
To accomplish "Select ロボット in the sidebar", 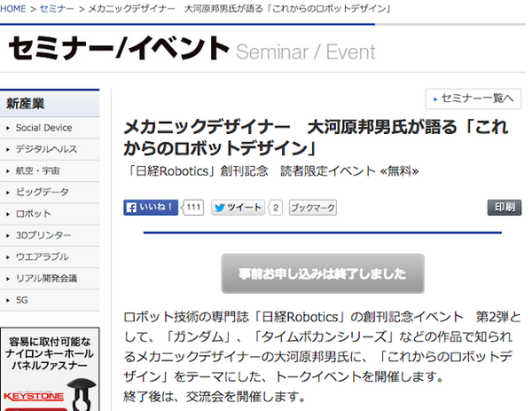I will click(x=34, y=214).
